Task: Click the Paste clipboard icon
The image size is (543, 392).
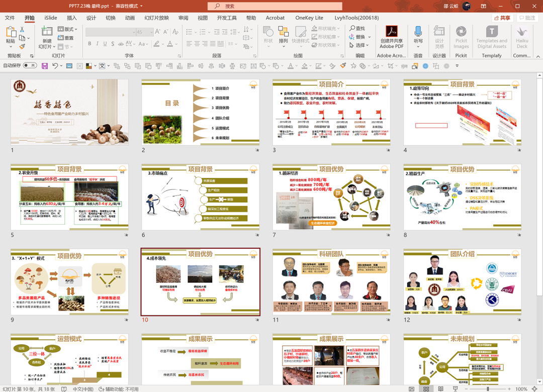Action: [x=11, y=32]
